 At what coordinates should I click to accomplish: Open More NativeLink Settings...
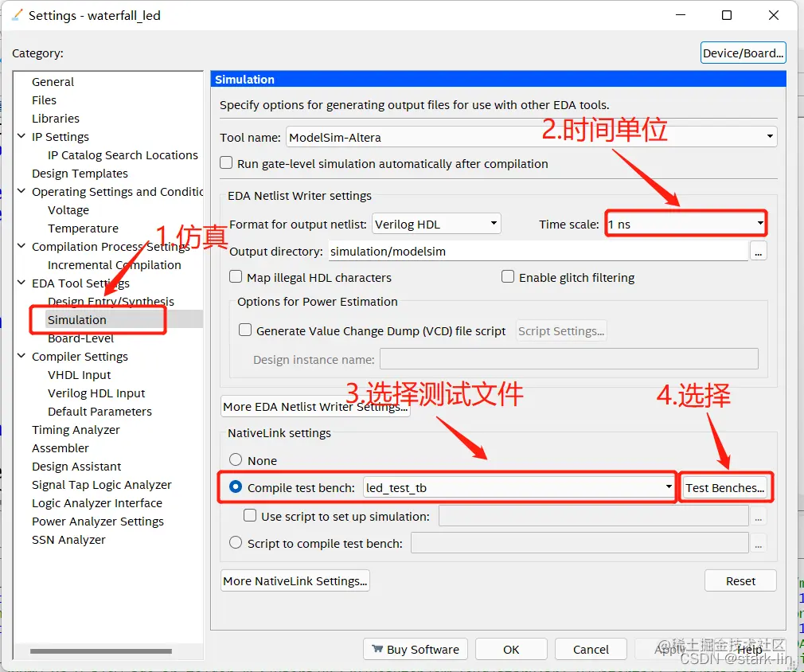coord(295,580)
